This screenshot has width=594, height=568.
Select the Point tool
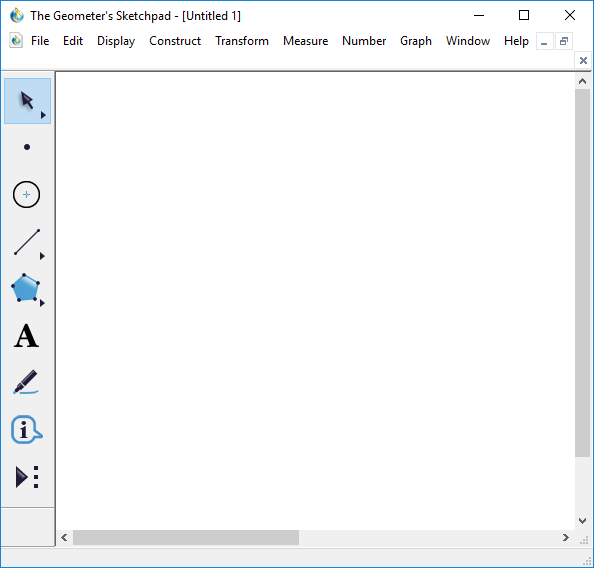27,147
